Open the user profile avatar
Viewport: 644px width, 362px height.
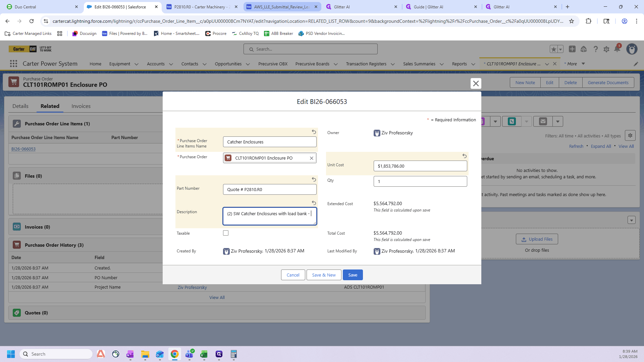[x=632, y=49]
